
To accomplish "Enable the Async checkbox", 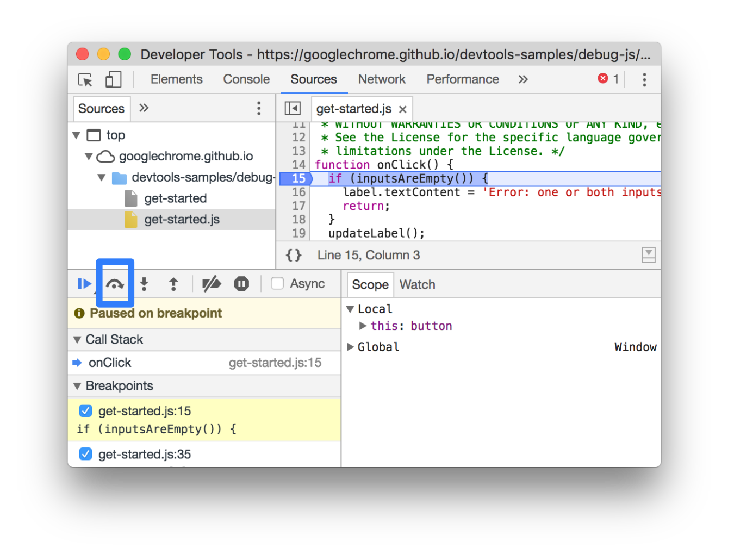I will (277, 283).
